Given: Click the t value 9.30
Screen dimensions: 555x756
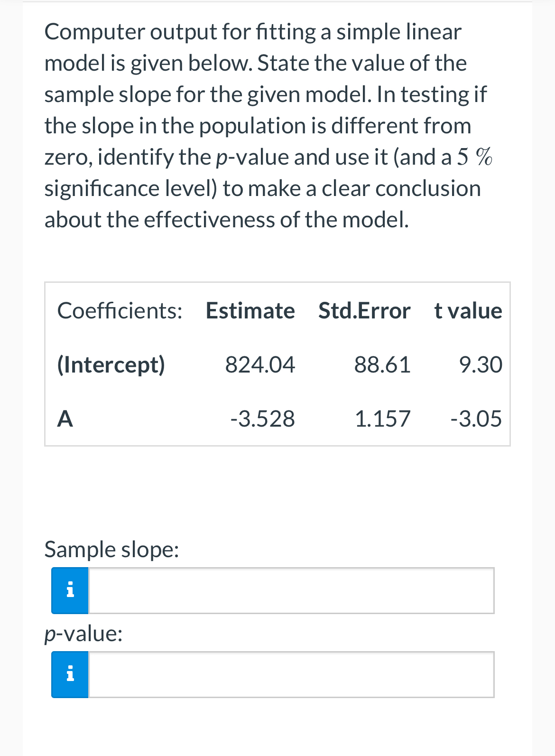Looking at the screenshot, I should pos(481,365).
